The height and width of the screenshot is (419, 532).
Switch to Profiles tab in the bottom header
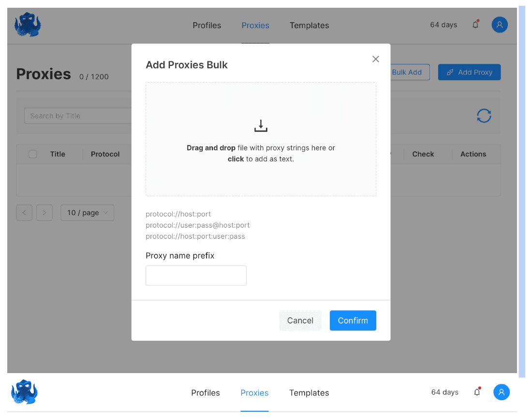point(206,393)
